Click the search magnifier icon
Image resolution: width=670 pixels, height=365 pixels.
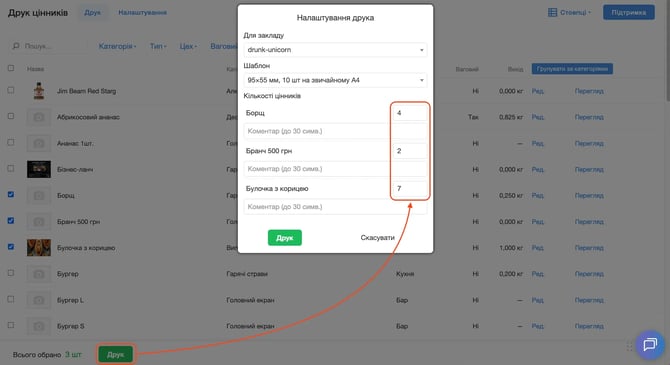16,46
